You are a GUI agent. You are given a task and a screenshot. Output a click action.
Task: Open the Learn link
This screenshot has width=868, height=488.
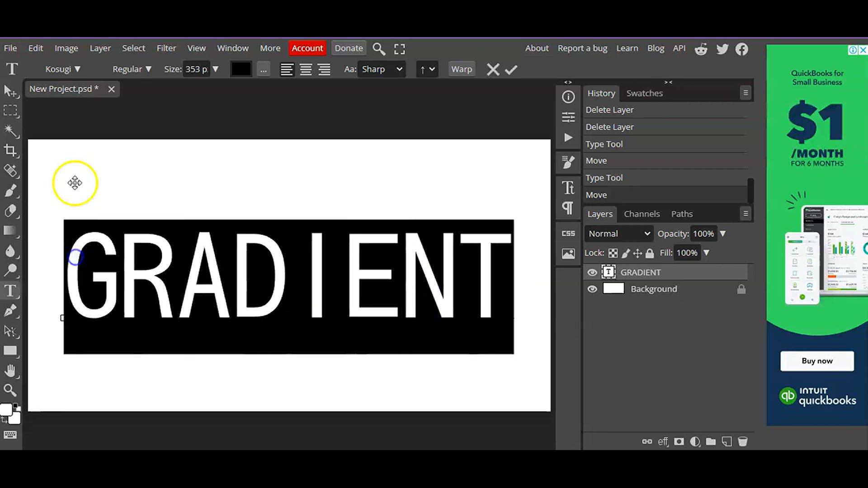click(627, 48)
